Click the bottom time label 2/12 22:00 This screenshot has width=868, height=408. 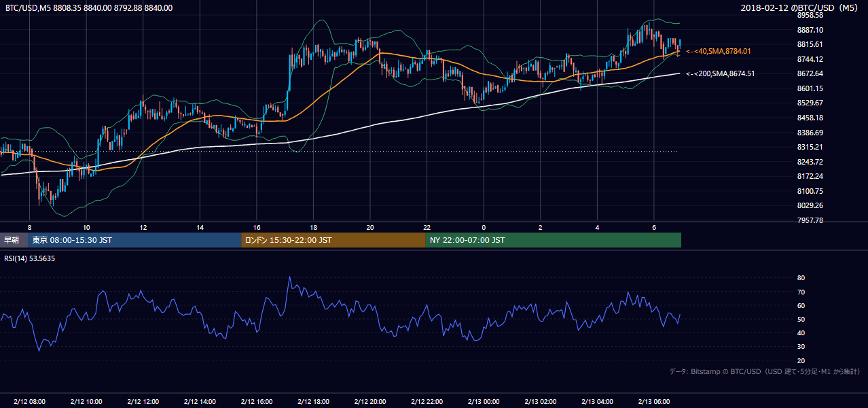[427, 401]
